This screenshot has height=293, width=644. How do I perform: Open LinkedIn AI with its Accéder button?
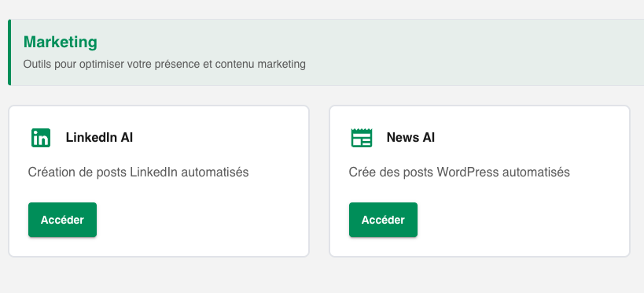coord(62,220)
